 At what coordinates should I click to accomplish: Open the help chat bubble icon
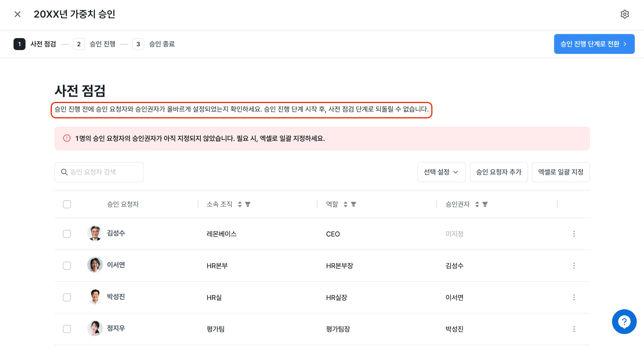pyautogui.click(x=624, y=321)
